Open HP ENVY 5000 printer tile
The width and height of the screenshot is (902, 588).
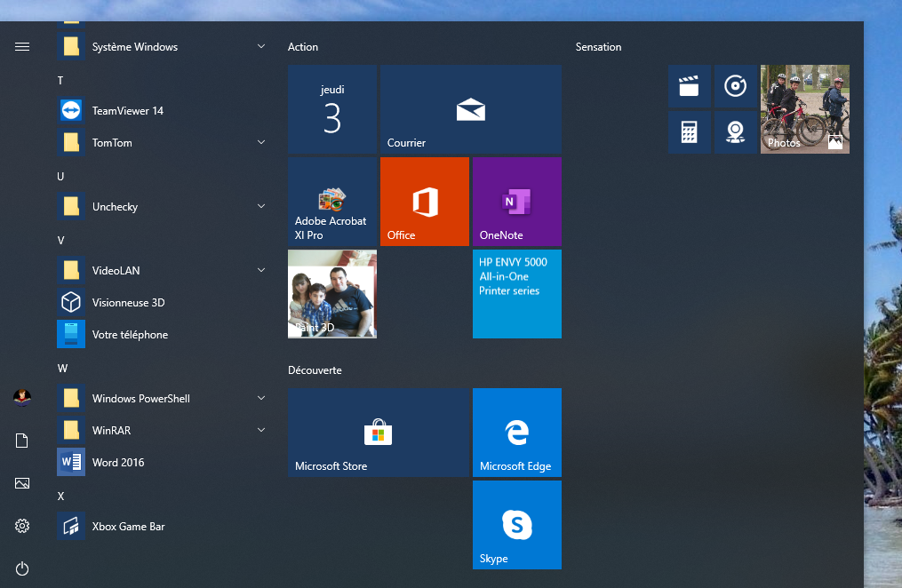coord(517,294)
